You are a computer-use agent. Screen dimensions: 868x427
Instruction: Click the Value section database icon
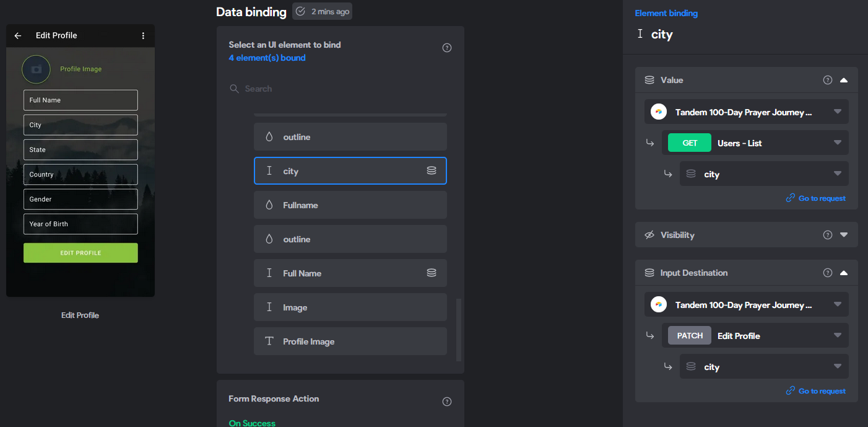[x=649, y=80]
